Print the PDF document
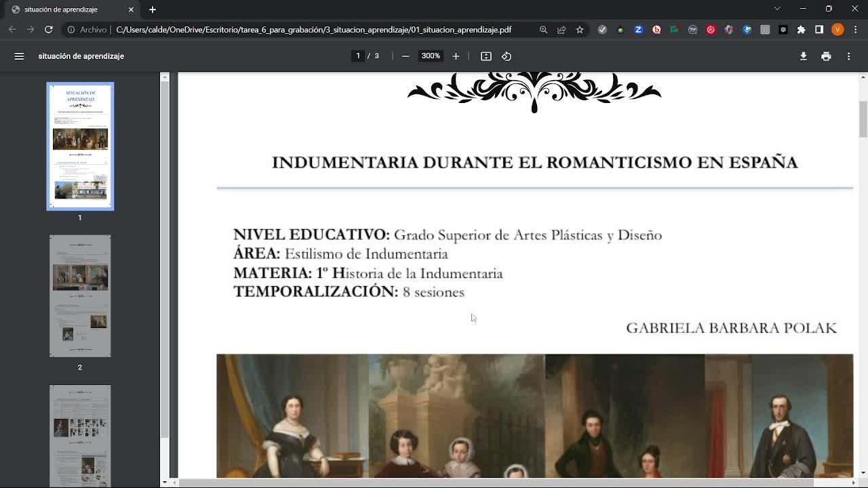The width and height of the screenshot is (868, 488). 826,56
